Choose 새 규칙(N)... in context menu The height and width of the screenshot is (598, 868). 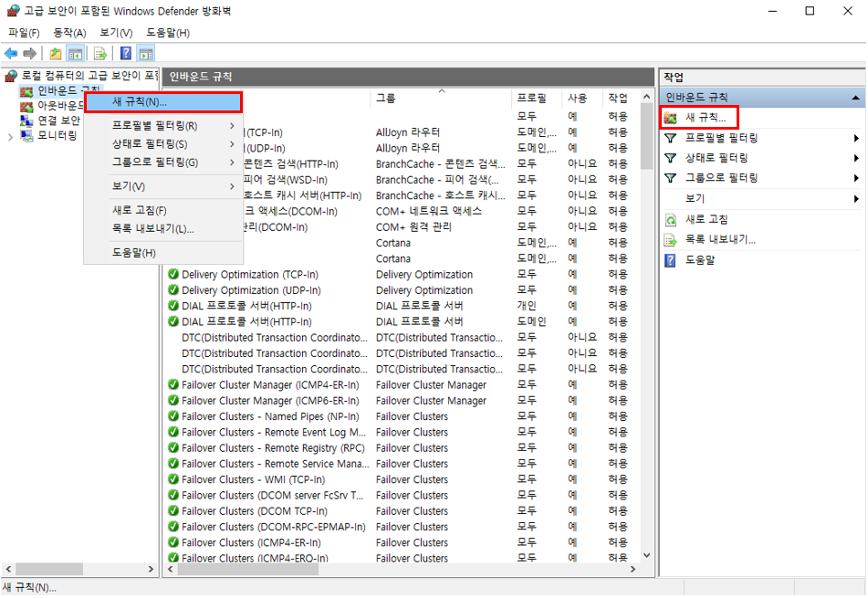click(163, 102)
